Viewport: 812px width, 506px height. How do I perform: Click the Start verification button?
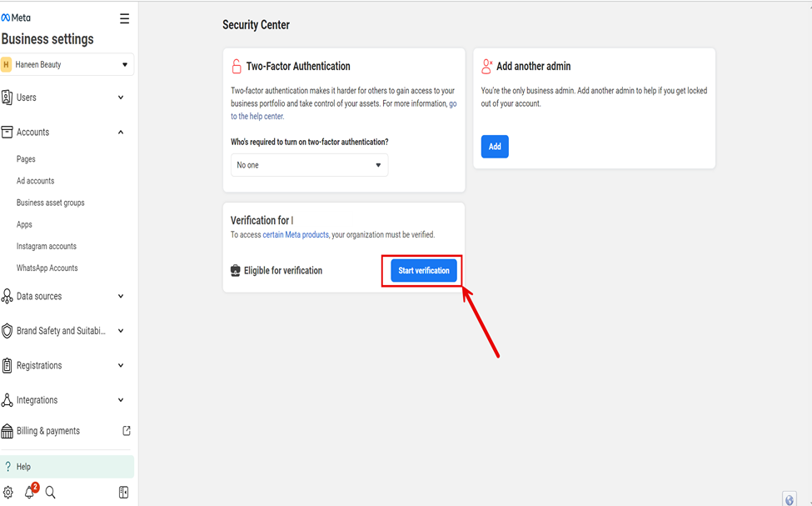(x=421, y=270)
